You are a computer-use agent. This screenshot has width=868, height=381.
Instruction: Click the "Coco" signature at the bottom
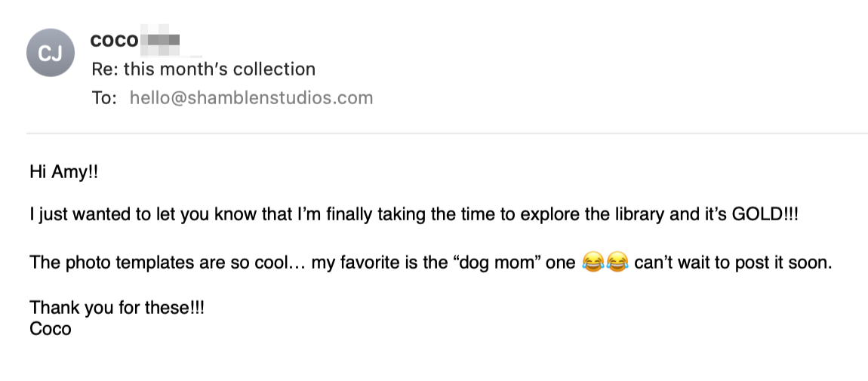tap(50, 329)
